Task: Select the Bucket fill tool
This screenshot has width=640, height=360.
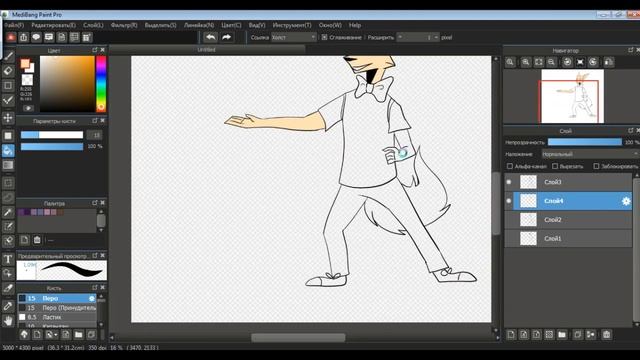Action: pyautogui.click(x=8, y=151)
